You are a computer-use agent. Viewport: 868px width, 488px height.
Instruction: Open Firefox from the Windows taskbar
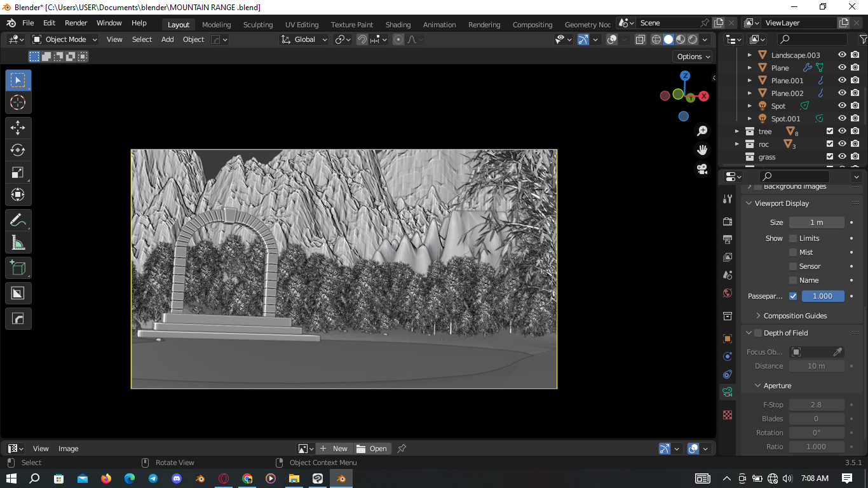tap(106, 478)
